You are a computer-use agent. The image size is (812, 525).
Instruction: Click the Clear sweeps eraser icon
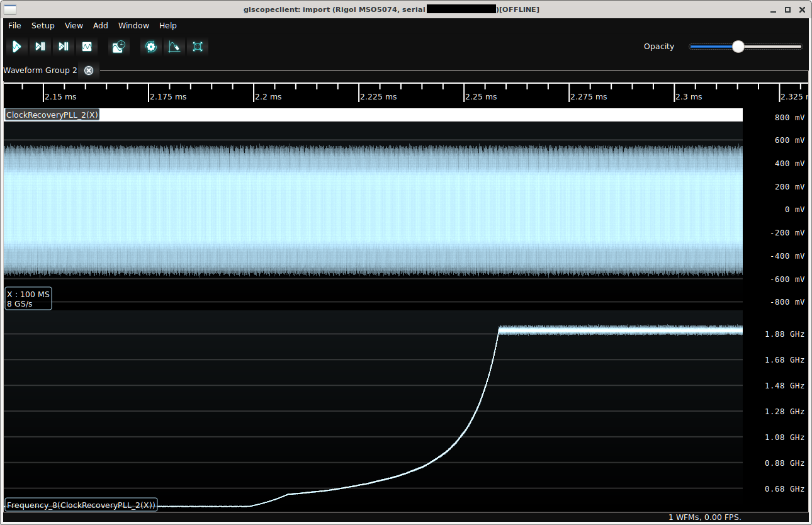pyautogui.click(x=174, y=47)
